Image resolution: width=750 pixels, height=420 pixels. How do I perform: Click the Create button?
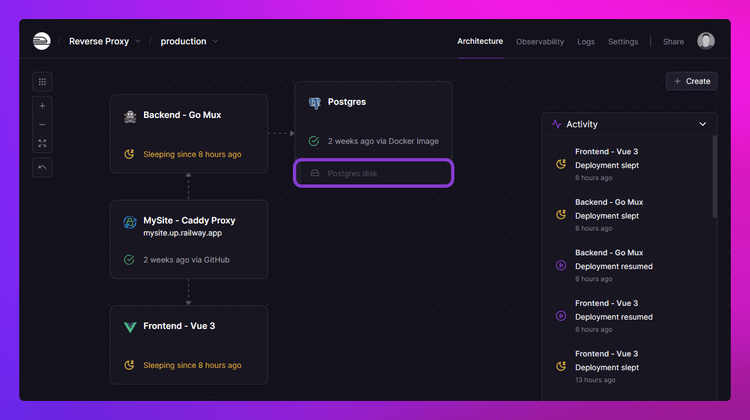pyautogui.click(x=692, y=81)
